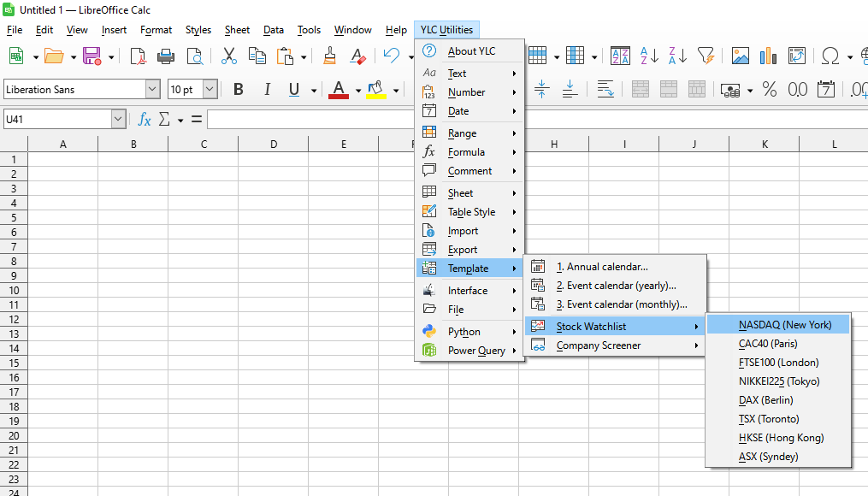Expand the Name Box dropdown arrow

pos(118,119)
